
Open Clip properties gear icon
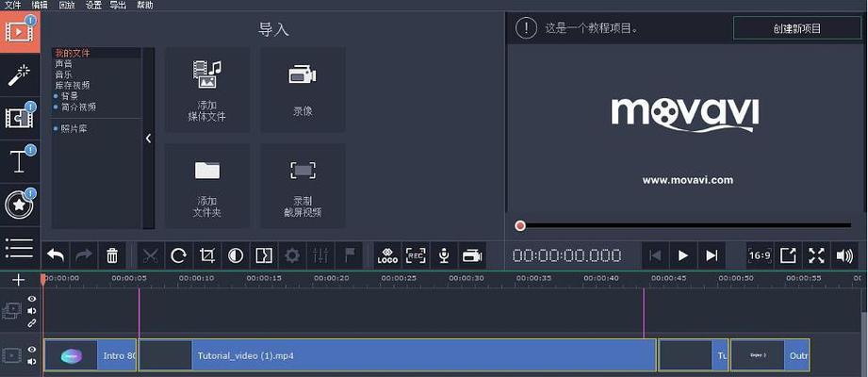point(292,255)
